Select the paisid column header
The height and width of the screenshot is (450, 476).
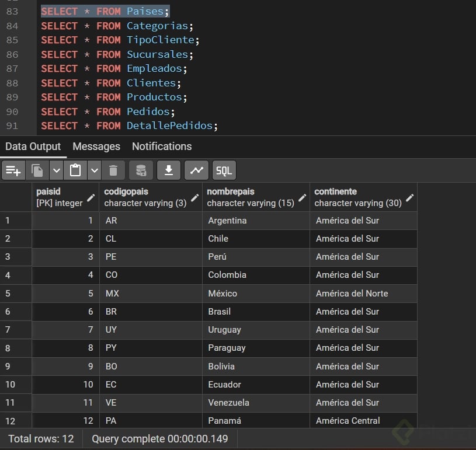tap(65, 197)
